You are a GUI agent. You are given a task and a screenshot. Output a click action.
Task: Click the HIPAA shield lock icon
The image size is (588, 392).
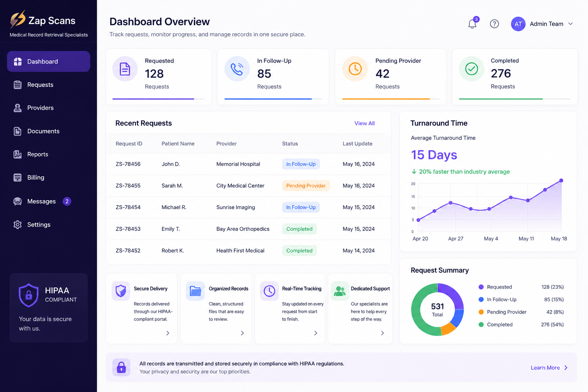coord(29,295)
